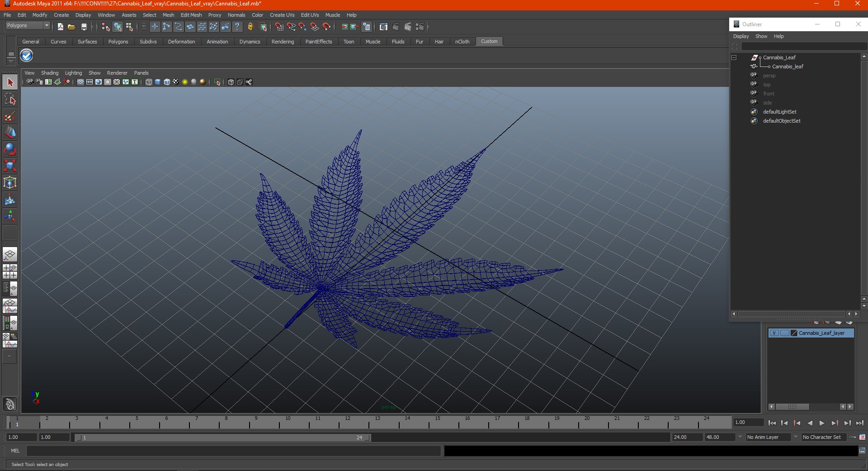This screenshot has width=868, height=471.
Task: Activate the Rotate tool sphere icon
Action: point(10,149)
